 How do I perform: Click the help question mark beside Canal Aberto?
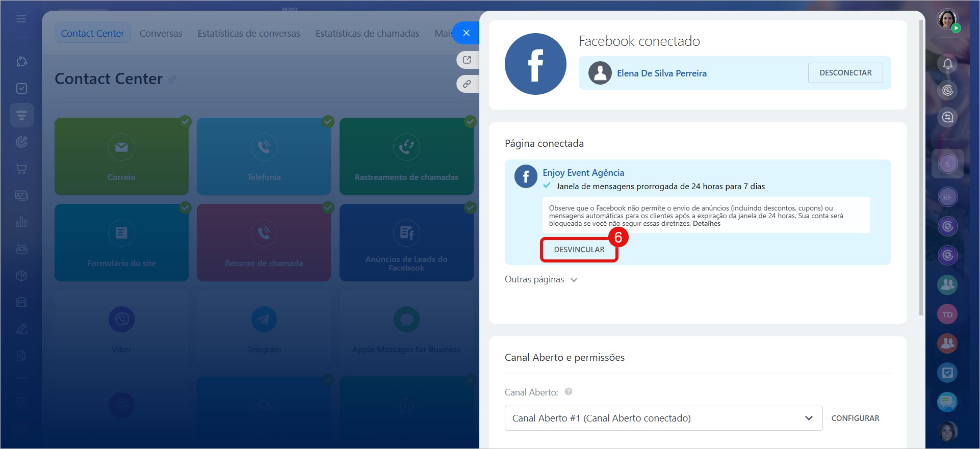point(569,391)
